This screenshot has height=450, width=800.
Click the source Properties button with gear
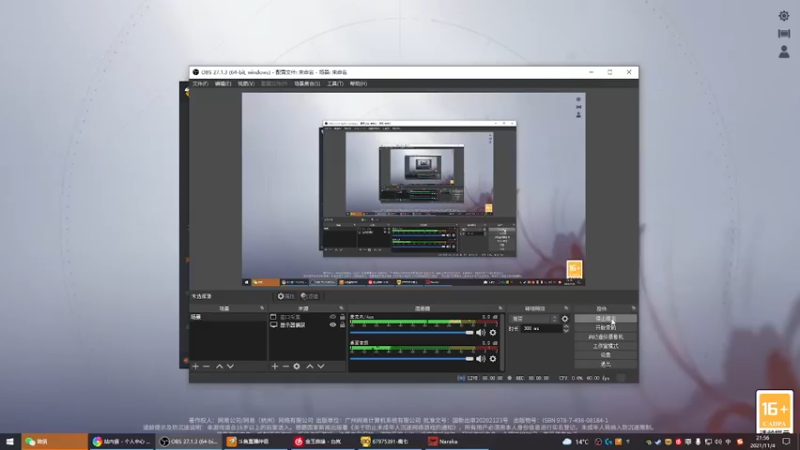coord(286,296)
